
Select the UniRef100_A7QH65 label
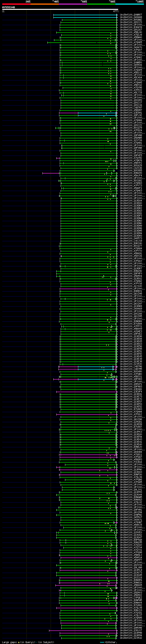coord(131,42)
